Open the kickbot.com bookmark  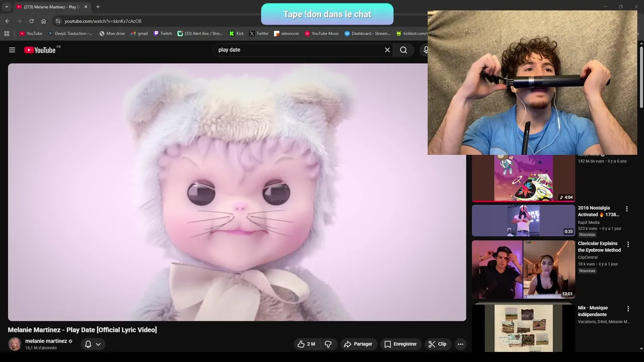coord(412,34)
